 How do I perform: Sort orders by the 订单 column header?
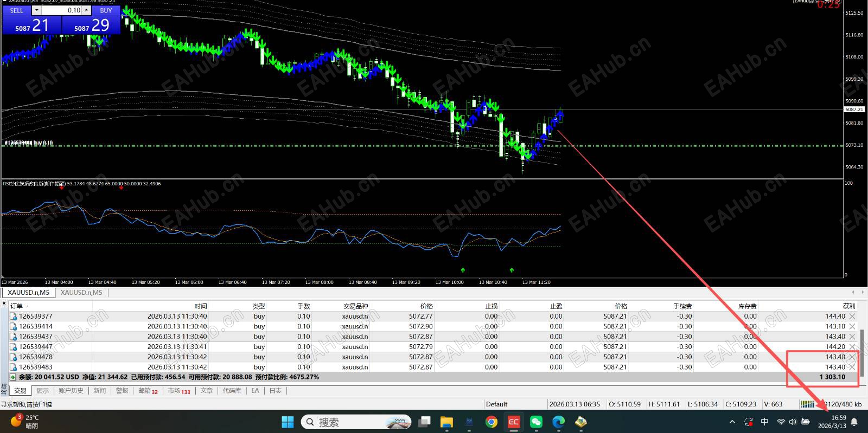click(x=16, y=306)
